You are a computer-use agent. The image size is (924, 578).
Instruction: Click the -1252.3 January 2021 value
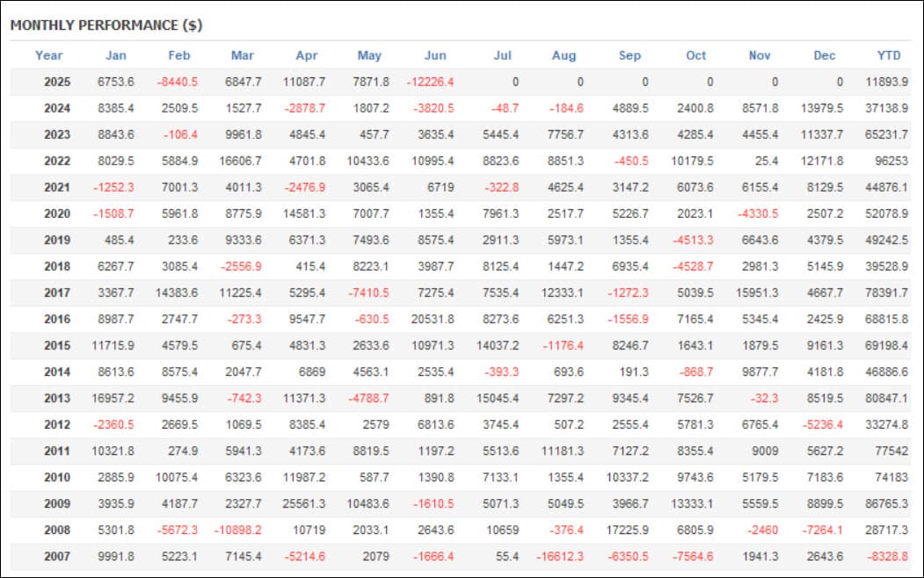tap(113, 187)
